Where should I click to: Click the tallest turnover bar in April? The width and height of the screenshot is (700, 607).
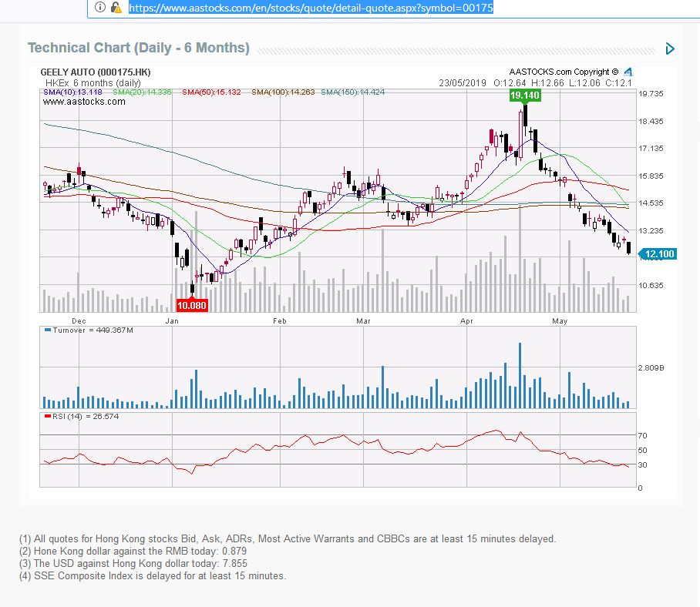pos(520,375)
